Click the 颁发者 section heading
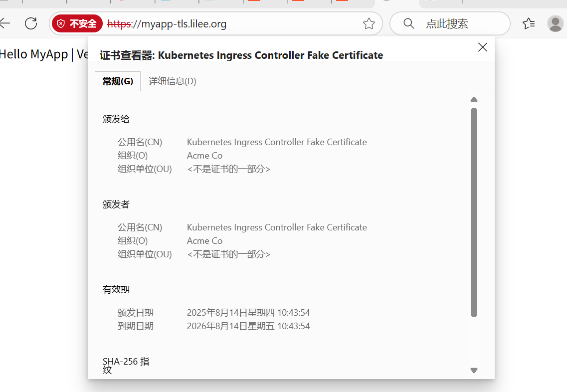The height and width of the screenshot is (392, 567). click(x=116, y=204)
